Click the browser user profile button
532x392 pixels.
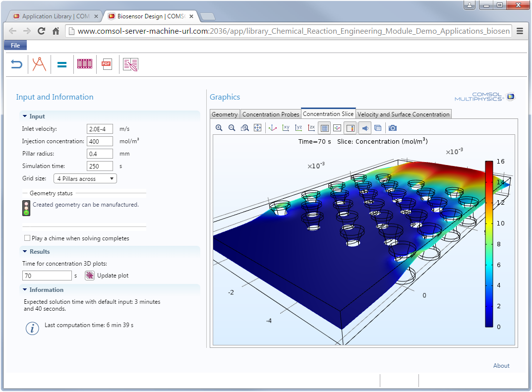coord(469,5)
